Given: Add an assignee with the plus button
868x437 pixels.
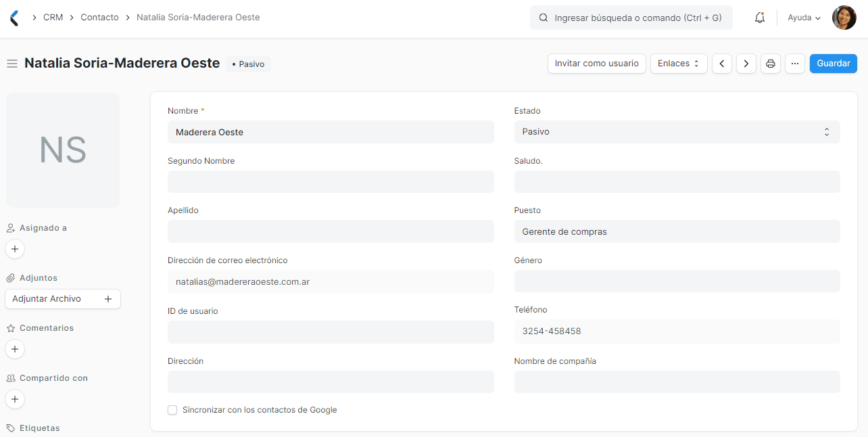Looking at the screenshot, I should tap(15, 249).
